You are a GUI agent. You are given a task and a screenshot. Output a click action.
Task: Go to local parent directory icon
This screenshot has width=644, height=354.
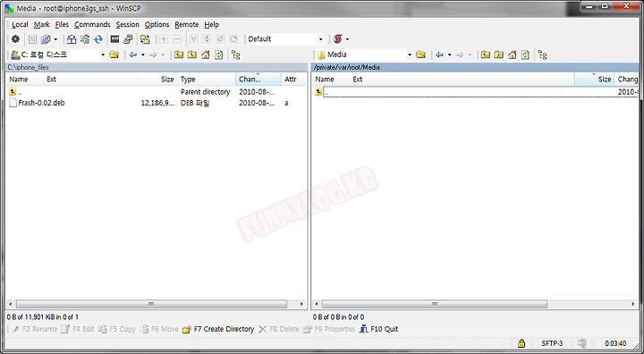178,55
